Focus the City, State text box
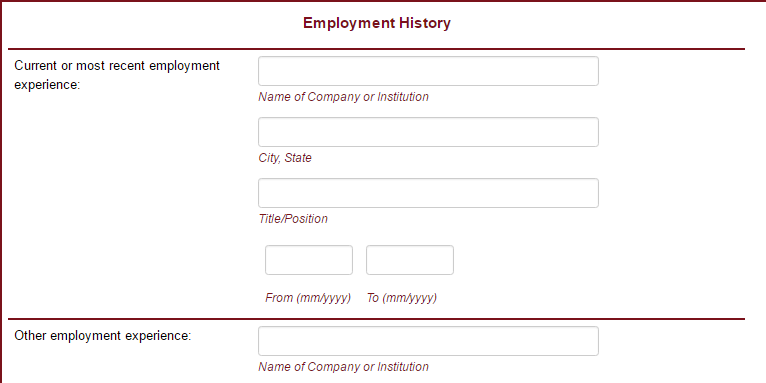Viewport: 766px width, 383px height. click(x=428, y=132)
